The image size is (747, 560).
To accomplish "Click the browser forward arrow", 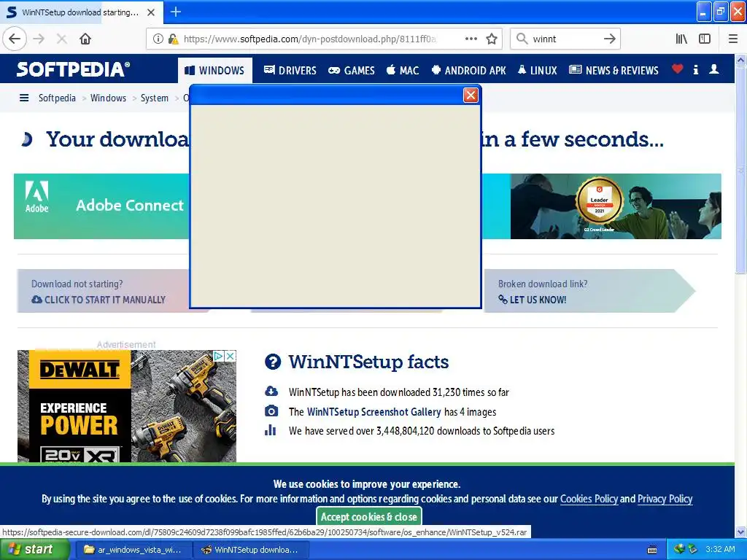I will 39,39.
